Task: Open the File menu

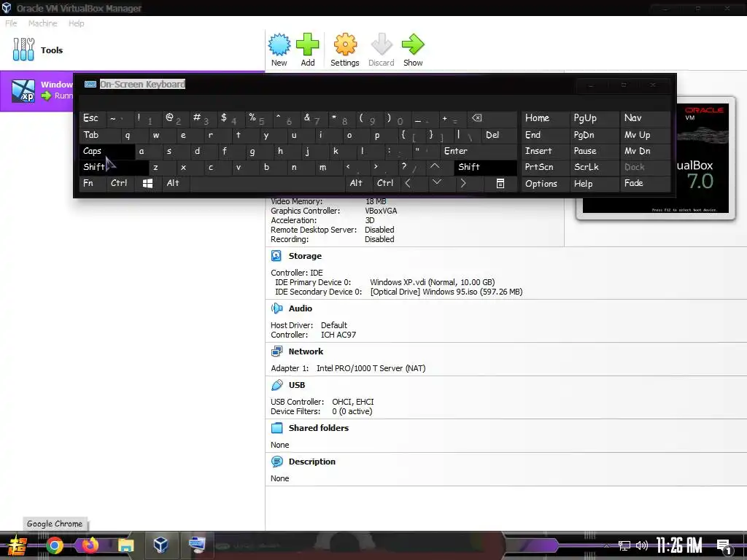Action: (x=11, y=23)
